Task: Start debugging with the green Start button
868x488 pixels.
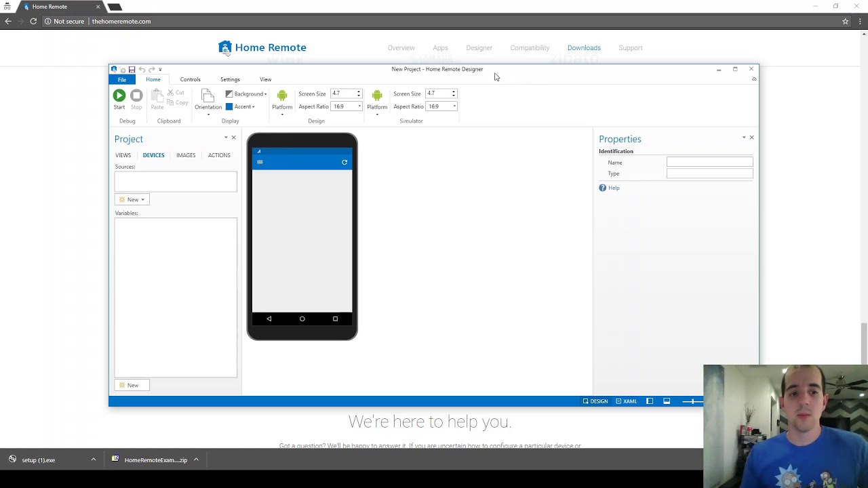Action: point(119,99)
